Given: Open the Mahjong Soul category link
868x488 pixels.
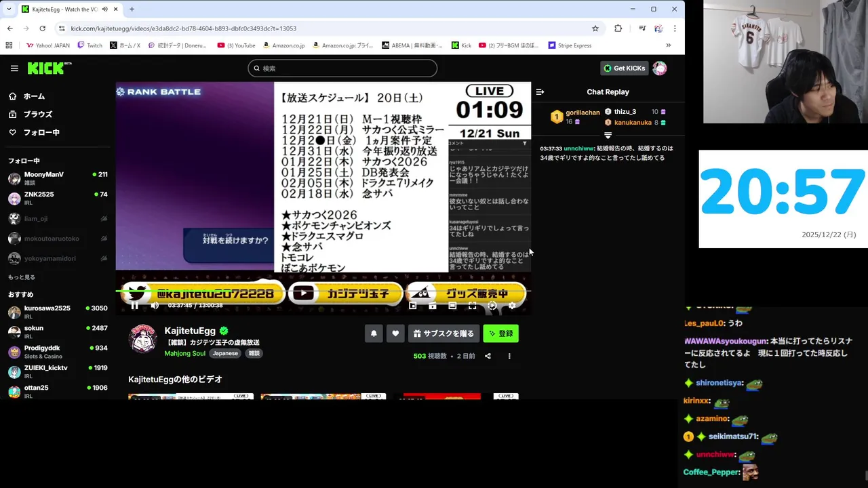Looking at the screenshot, I should (184, 353).
